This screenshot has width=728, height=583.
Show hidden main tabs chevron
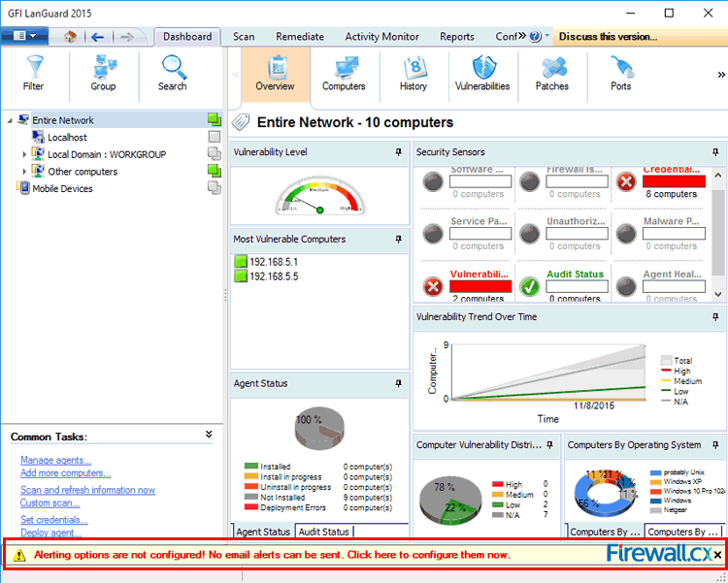point(522,35)
